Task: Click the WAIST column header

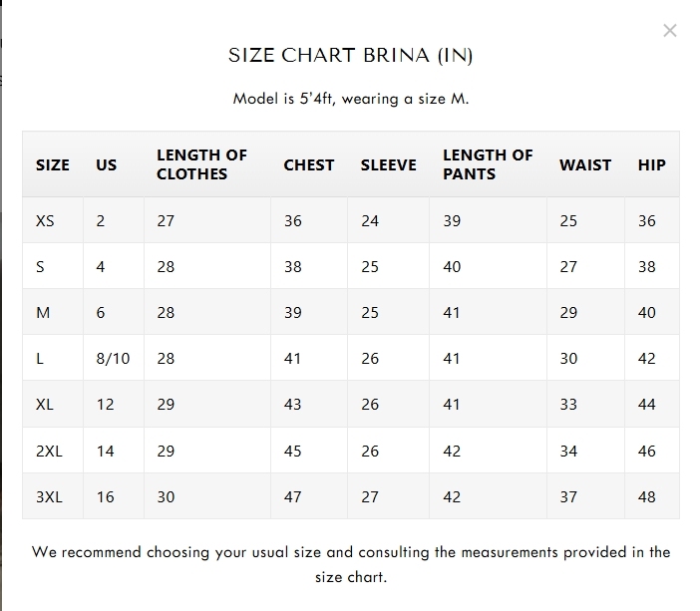Action: (585, 165)
